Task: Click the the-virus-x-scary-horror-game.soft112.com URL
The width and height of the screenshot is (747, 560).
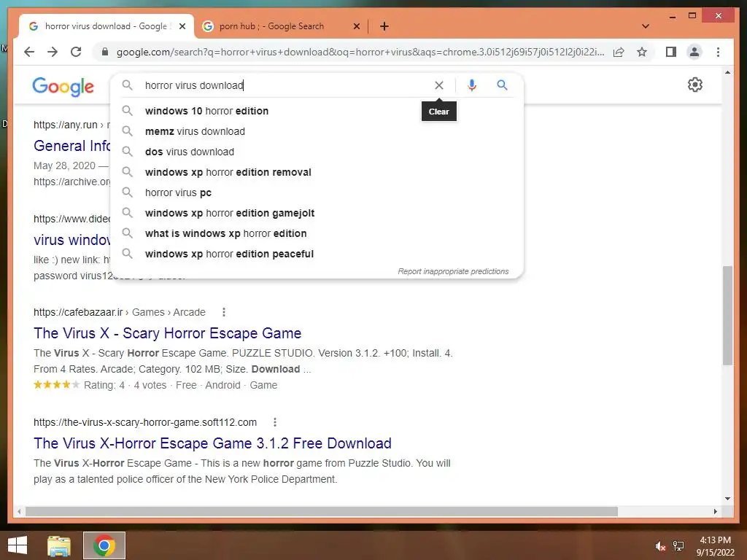Action: [145, 422]
